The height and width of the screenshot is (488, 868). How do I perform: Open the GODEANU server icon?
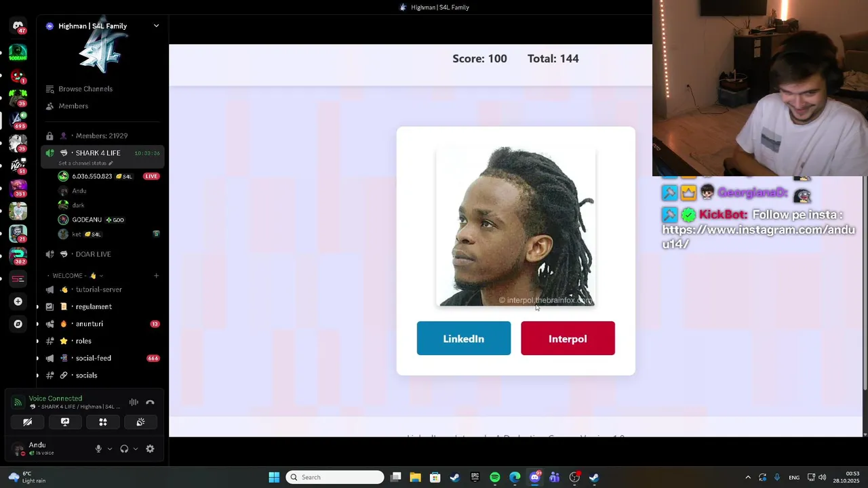pos(18,52)
